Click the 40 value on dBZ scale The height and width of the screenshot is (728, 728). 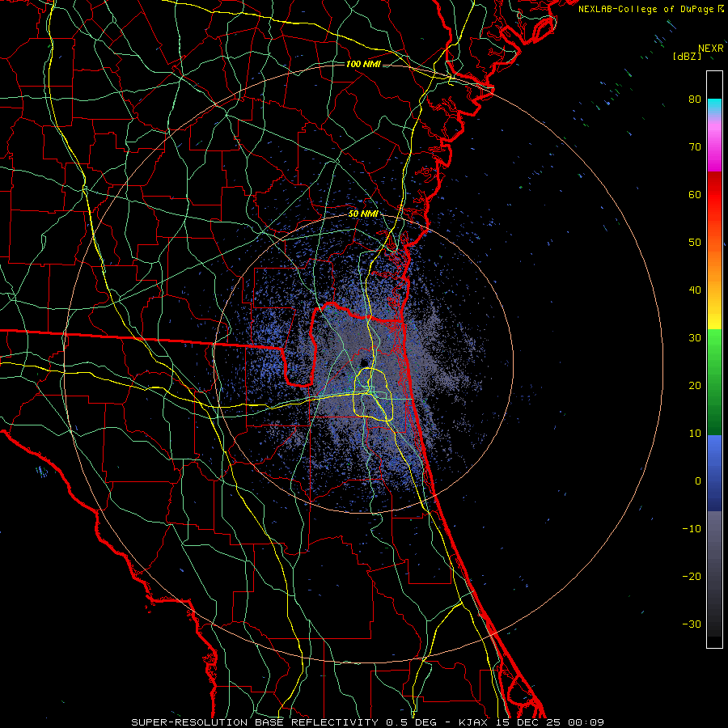(695, 290)
